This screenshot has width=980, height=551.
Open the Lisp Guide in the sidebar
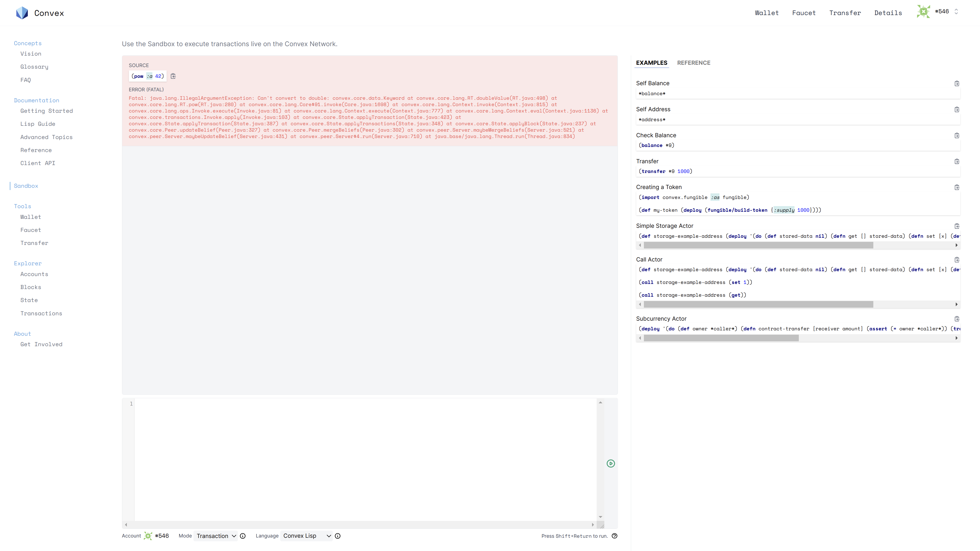(x=38, y=123)
